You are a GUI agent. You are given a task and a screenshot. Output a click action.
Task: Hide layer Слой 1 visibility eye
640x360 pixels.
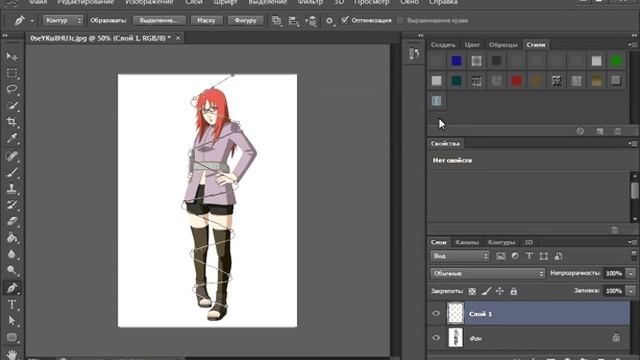point(436,313)
